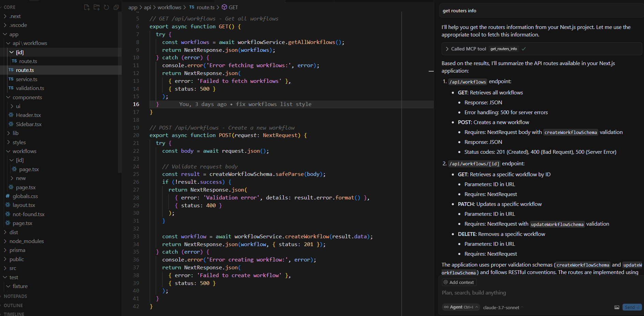This screenshot has width=644, height=316.
Task: Open Header.tsx via its React icon
Action: [11, 115]
